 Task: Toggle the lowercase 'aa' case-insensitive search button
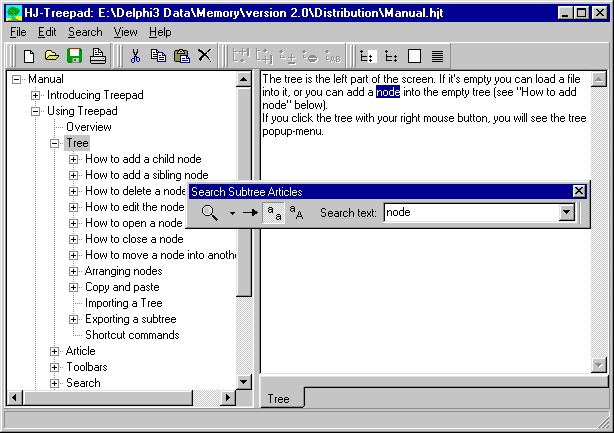pyautogui.click(x=273, y=213)
